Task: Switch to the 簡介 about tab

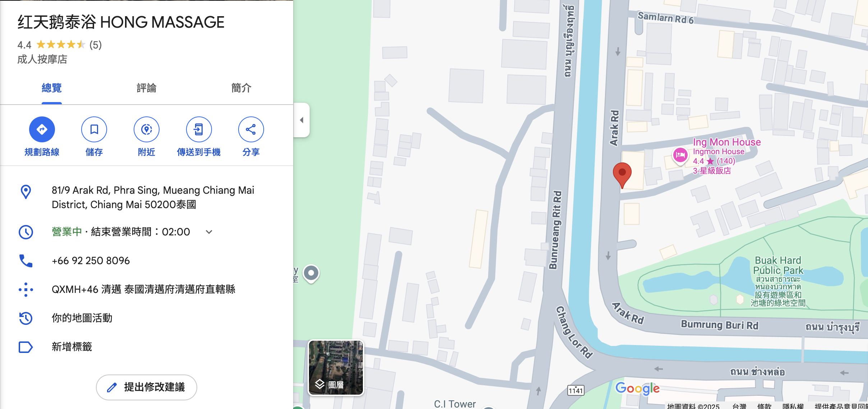Action: click(241, 88)
